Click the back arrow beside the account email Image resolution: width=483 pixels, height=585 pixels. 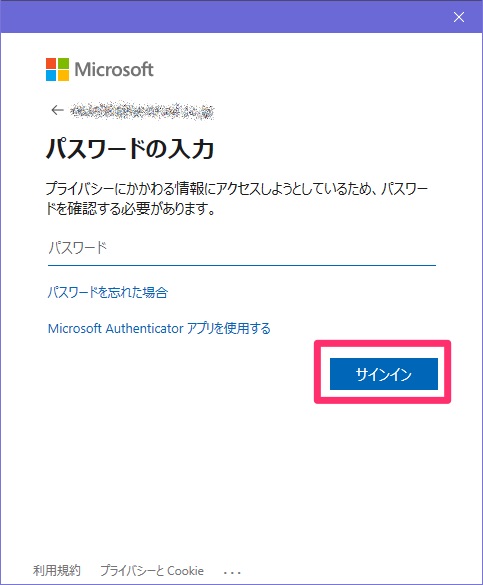coord(57,110)
